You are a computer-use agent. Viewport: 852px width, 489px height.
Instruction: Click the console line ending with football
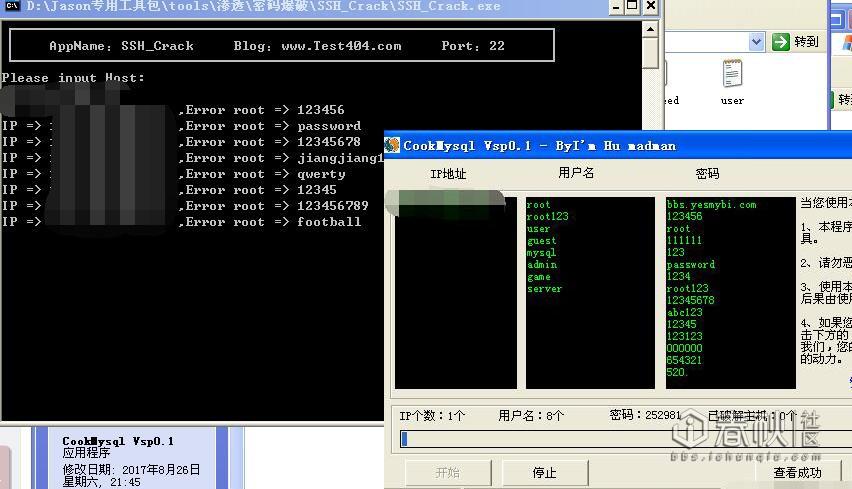click(x=181, y=222)
